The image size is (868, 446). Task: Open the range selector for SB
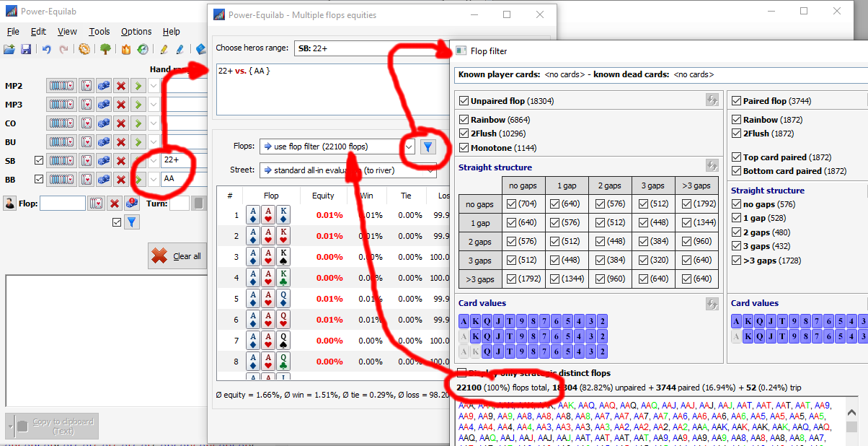click(x=62, y=160)
